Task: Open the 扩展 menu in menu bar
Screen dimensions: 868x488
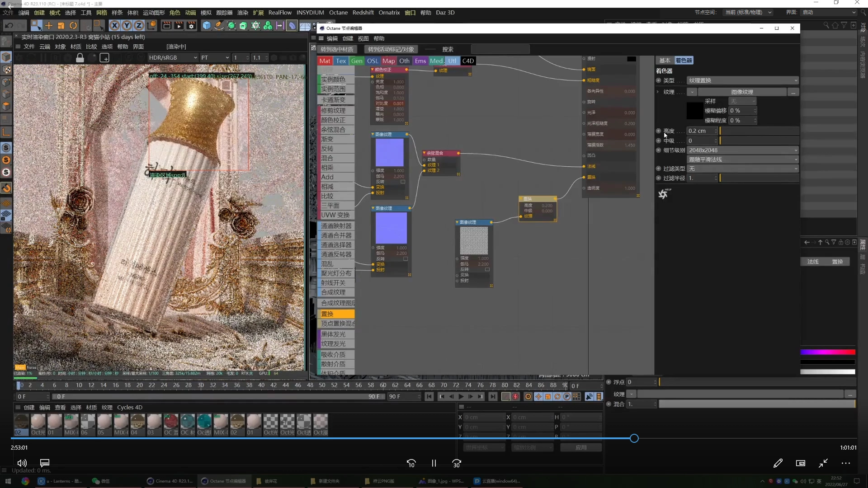Action: (258, 13)
